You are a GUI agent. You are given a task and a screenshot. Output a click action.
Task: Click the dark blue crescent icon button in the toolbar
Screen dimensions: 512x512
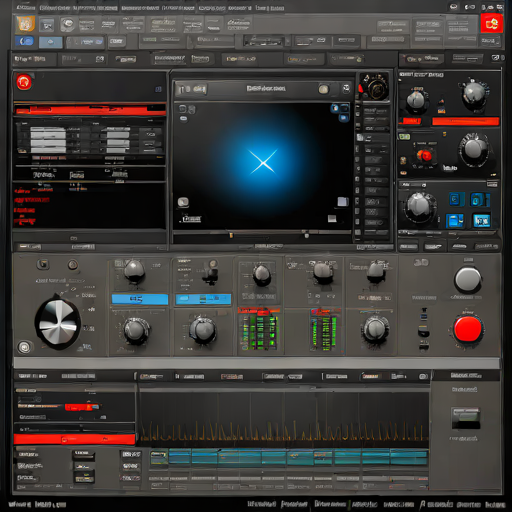tap(24, 41)
